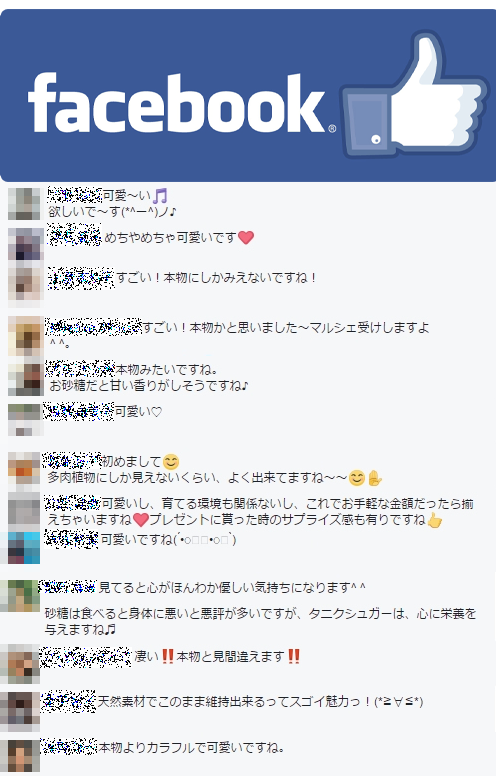This screenshot has height=781, width=496.
Task: Open avatar of first commenter 可愛〜い
Action: 24,204
